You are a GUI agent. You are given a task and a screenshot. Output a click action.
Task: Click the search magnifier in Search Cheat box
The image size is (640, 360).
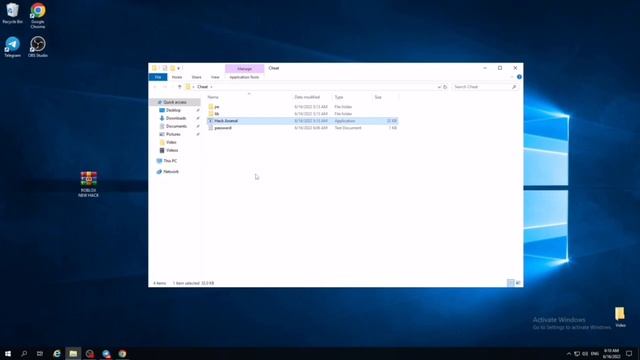coord(513,87)
